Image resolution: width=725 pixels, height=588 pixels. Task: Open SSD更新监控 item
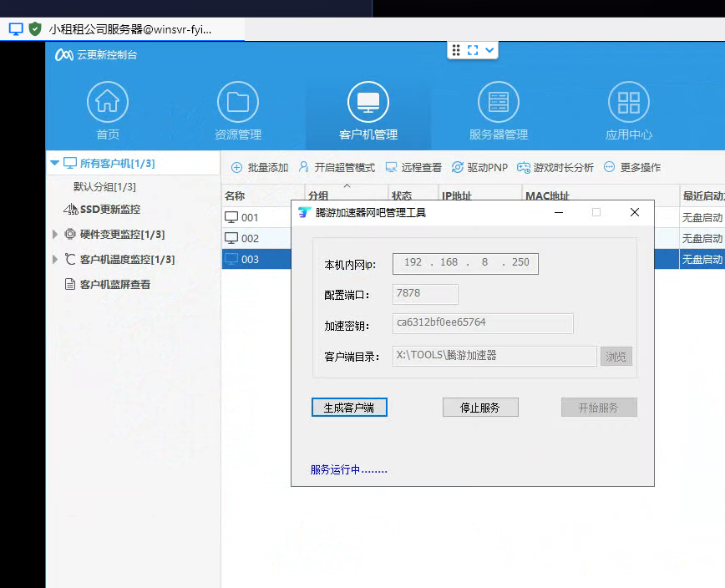click(x=110, y=210)
